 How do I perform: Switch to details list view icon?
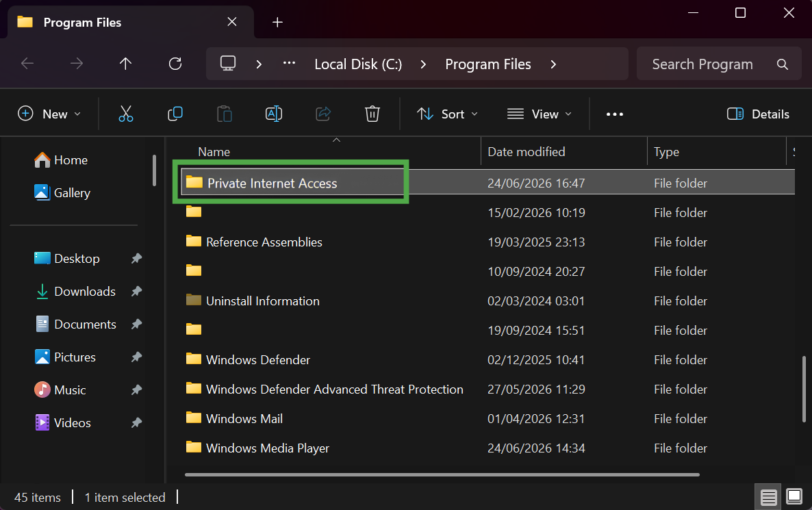tap(768, 498)
